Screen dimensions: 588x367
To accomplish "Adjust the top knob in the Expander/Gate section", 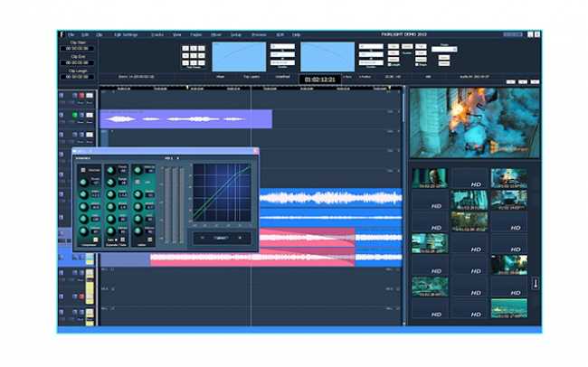I will 110,171.
